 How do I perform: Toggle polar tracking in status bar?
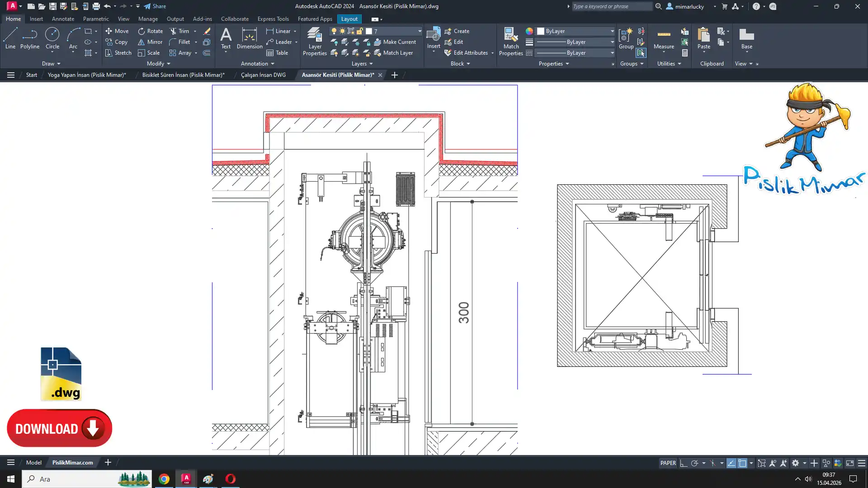[695, 463]
